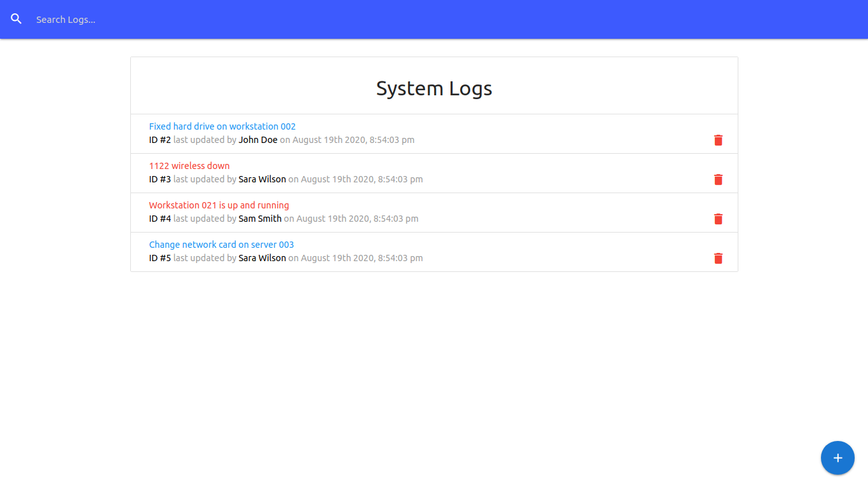Click the 'ID #2' label
This screenshot has height=488, width=868.
[x=160, y=140]
